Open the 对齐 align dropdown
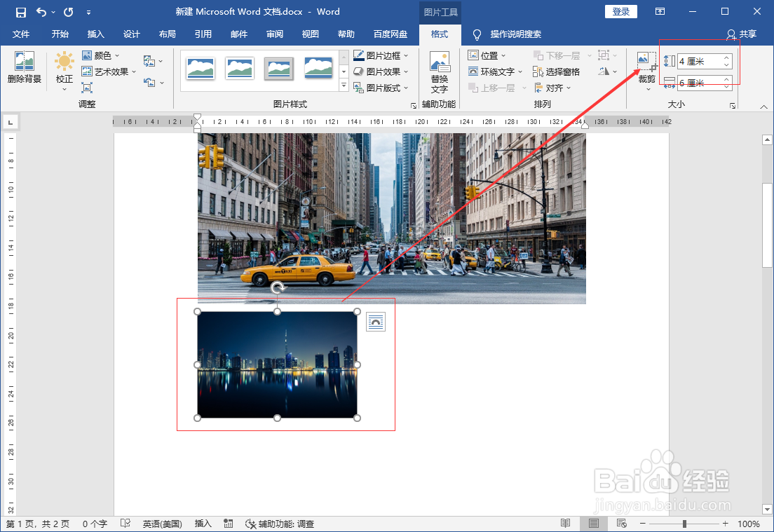 552,88
